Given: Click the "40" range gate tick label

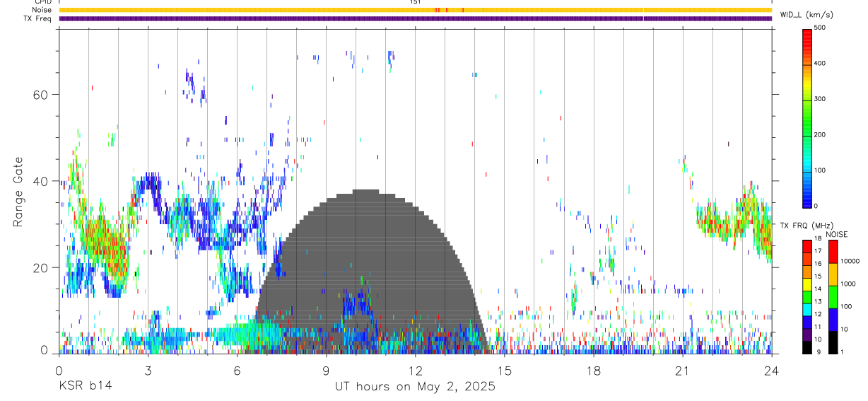Looking at the screenshot, I should point(40,181).
